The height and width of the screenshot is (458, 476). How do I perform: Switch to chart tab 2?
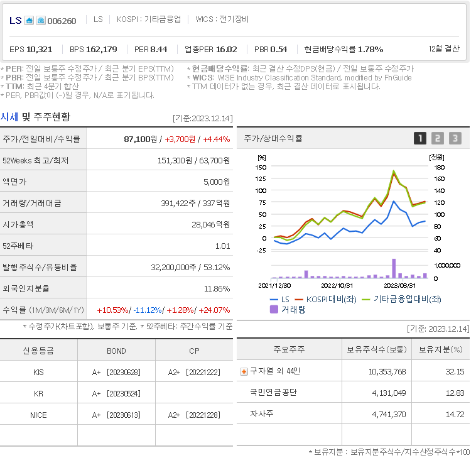(438, 138)
